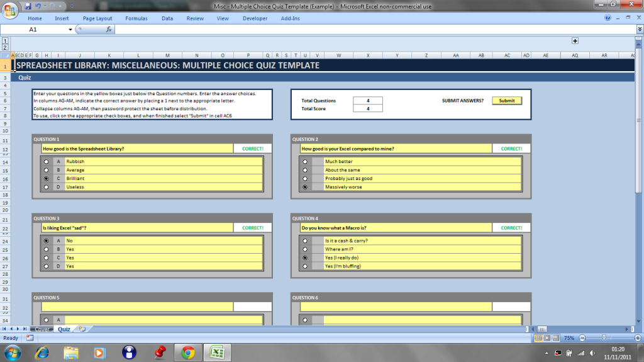644x362 pixels.
Task: Switch to the Cover sheet tab
Action: pyautogui.click(x=42, y=329)
